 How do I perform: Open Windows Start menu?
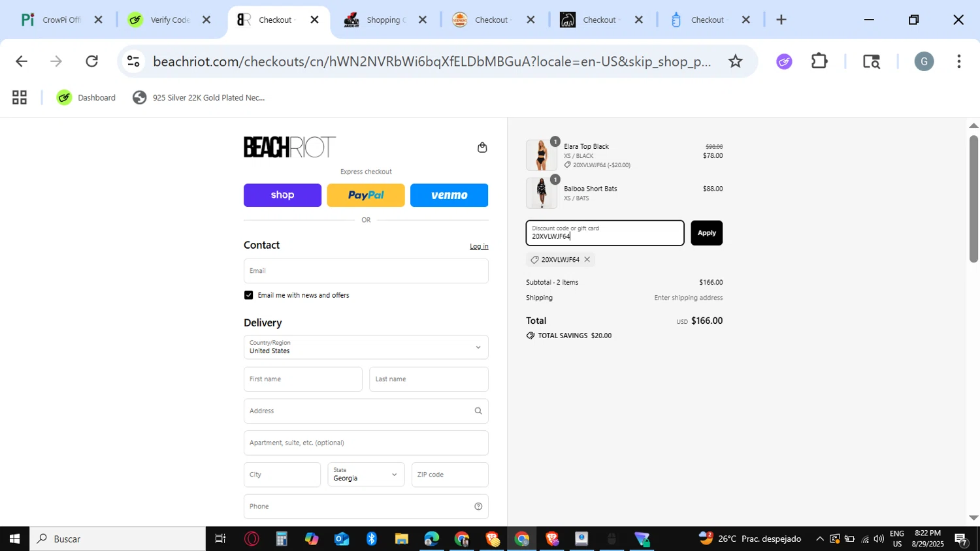click(x=14, y=539)
